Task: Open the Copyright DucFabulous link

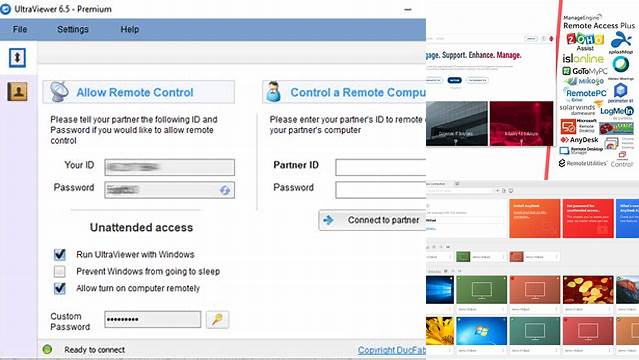Action: (x=392, y=350)
